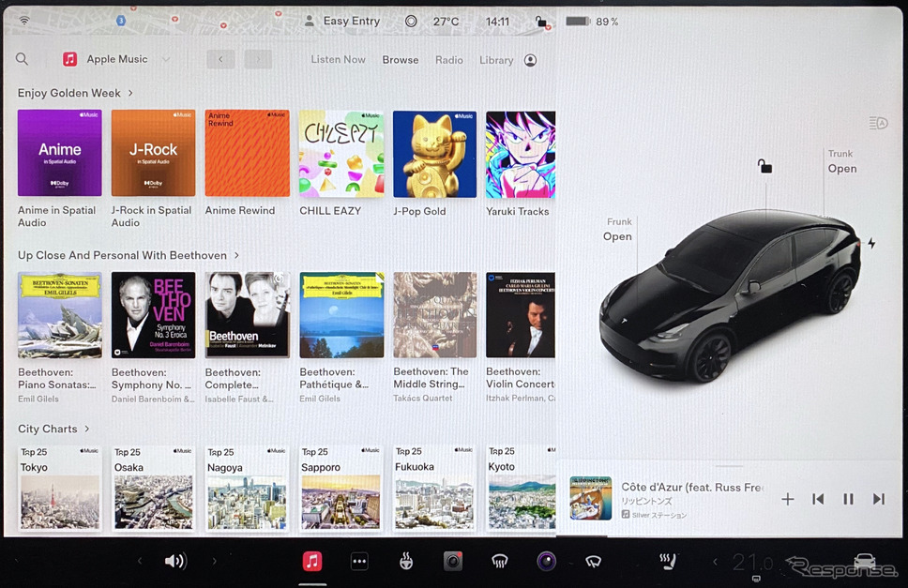Tap the volume speaker icon
908x588 pixels.
pyautogui.click(x=174, y=561)
